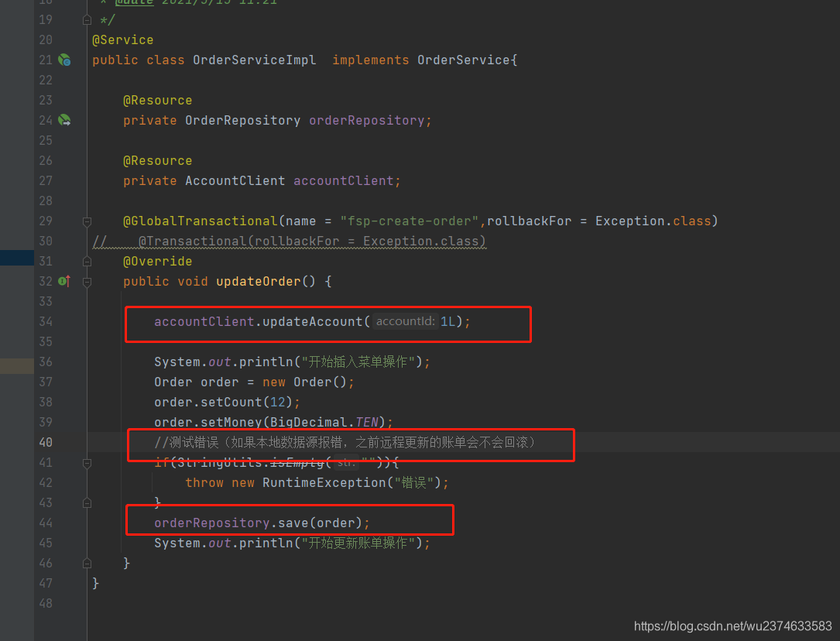
Task: Toggle the fold marker beside @Override on line 31
Action: click(87, 262)
